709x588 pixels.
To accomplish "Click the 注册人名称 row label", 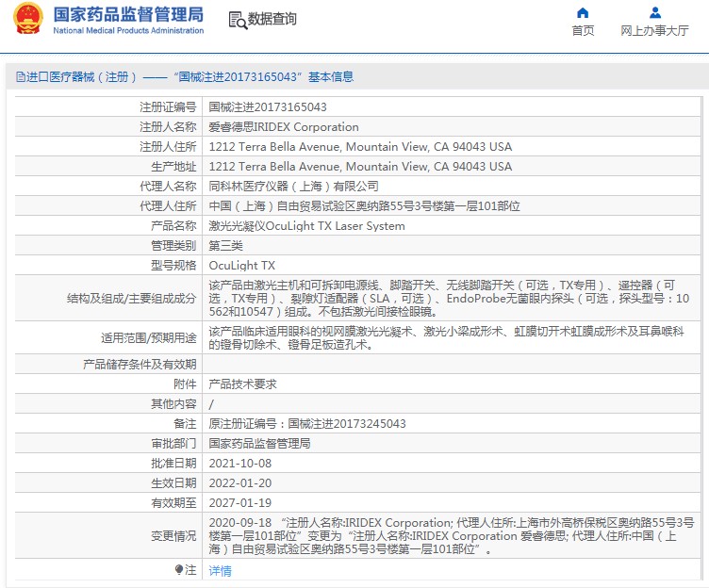I will click(x=168, y=127).
